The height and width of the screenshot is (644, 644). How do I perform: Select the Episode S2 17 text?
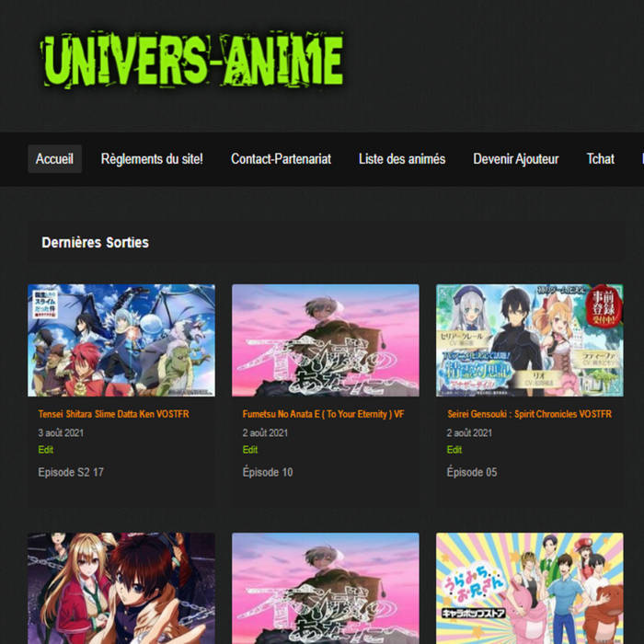pos(71,472)
